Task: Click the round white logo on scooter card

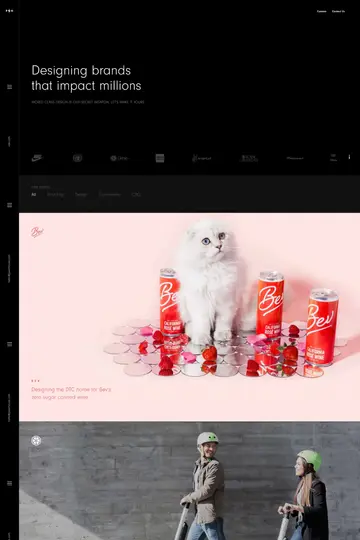Action: tap(36, 440)
